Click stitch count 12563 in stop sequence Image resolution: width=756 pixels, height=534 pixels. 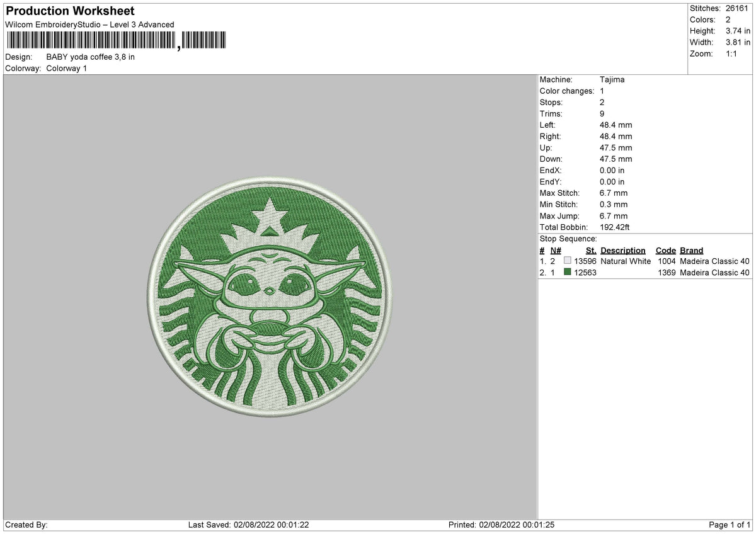coord(585,273)
